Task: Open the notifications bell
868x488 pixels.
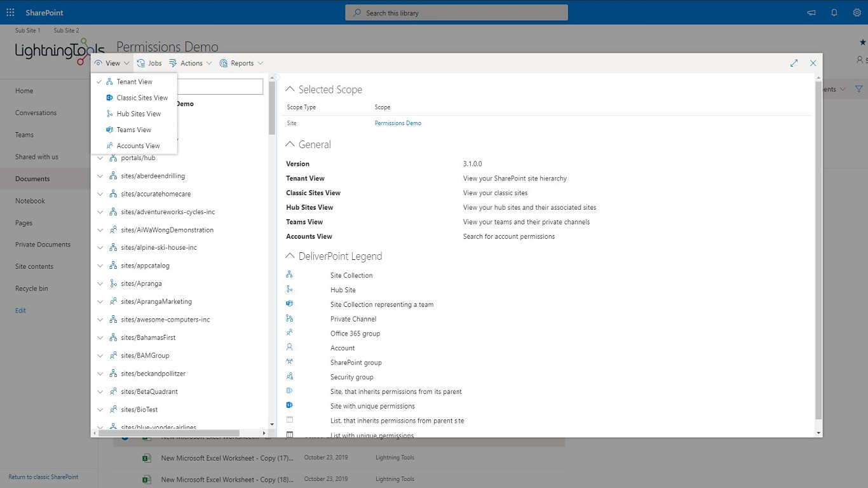Action: point(834,13)
